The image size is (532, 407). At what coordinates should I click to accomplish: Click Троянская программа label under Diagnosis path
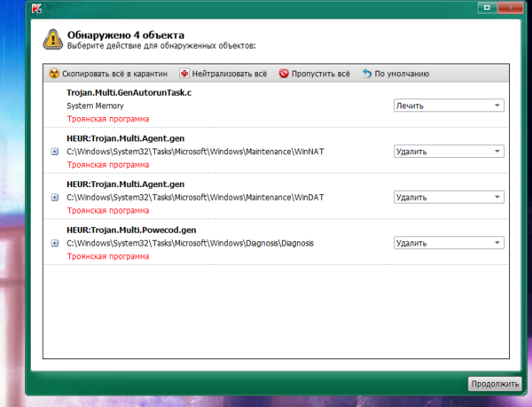(x=108, y=256)
